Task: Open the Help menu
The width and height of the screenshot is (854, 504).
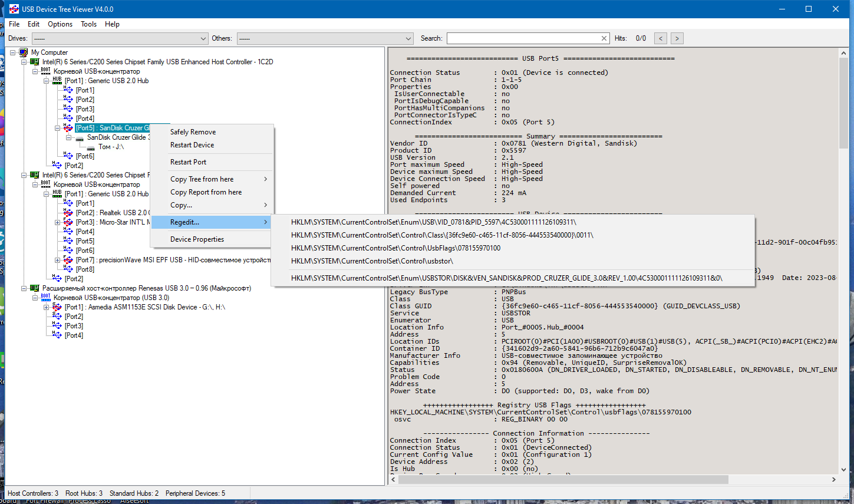Action: coord(112,24)
